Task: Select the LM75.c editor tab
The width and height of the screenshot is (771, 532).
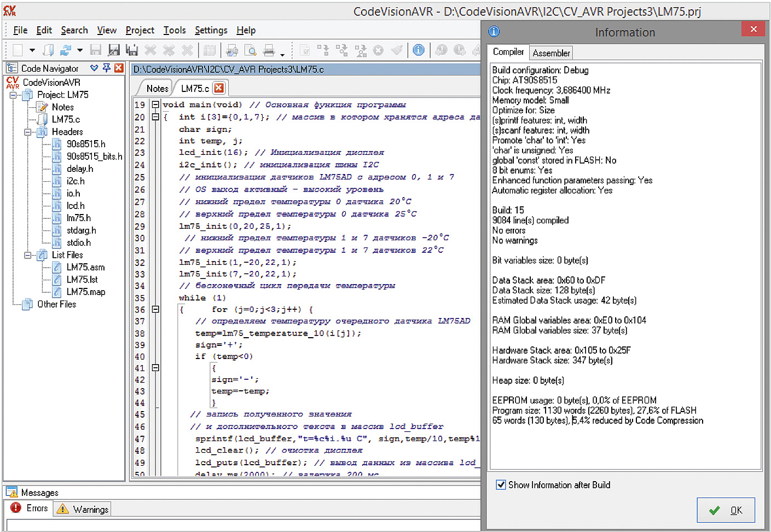Action: (195, 88)
